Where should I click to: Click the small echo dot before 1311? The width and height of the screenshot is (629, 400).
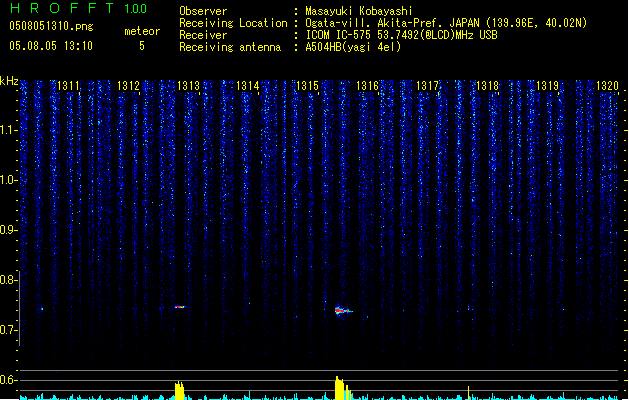coord(42,309)
